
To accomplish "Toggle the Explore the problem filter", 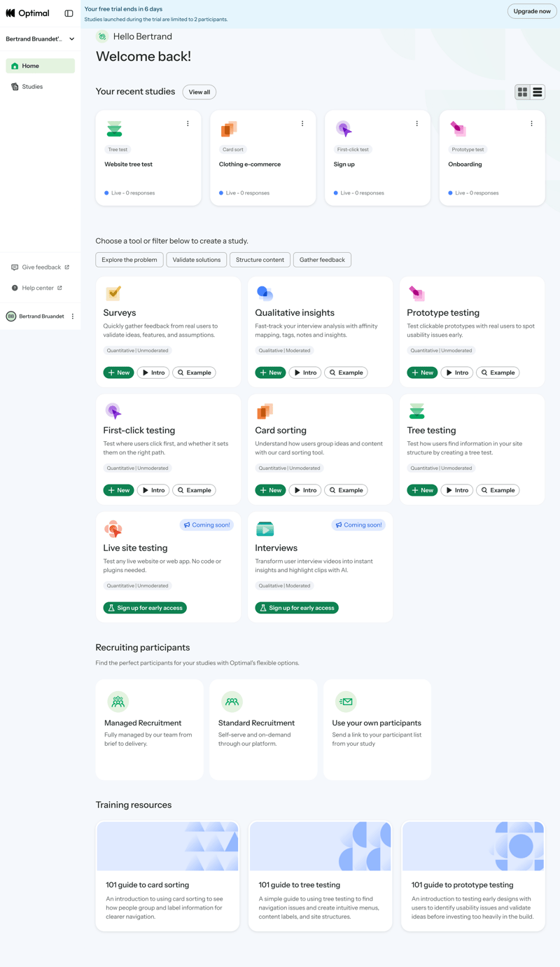I will pyautogui.click(x=129, y=260).
